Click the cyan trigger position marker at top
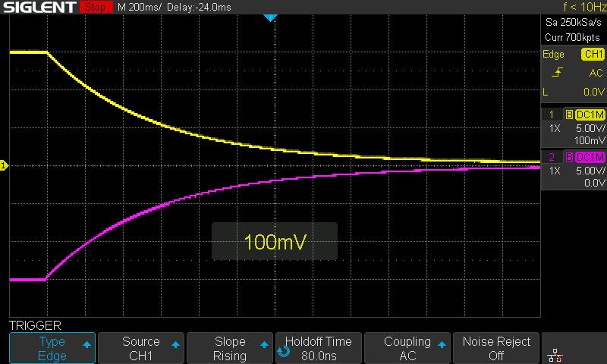Viewport: 607px width, 364px height. click(x=270, y=17)
